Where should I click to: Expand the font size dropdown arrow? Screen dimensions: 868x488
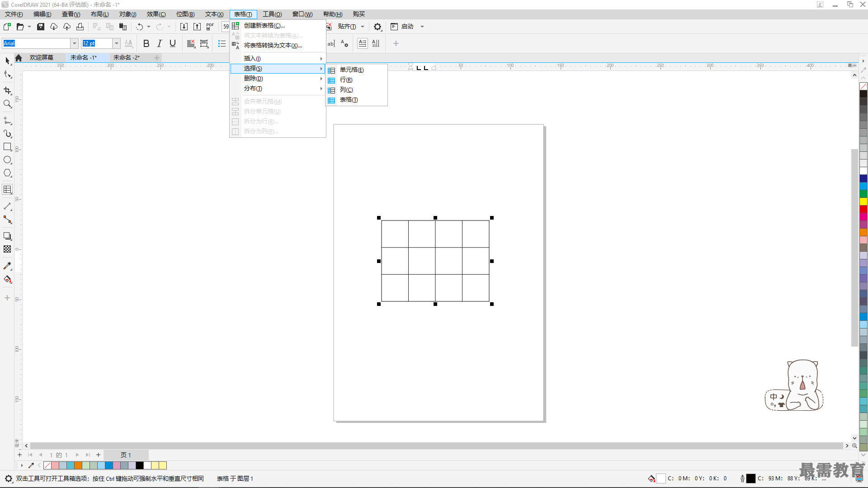pyautogui.click(x=116, y=43)
